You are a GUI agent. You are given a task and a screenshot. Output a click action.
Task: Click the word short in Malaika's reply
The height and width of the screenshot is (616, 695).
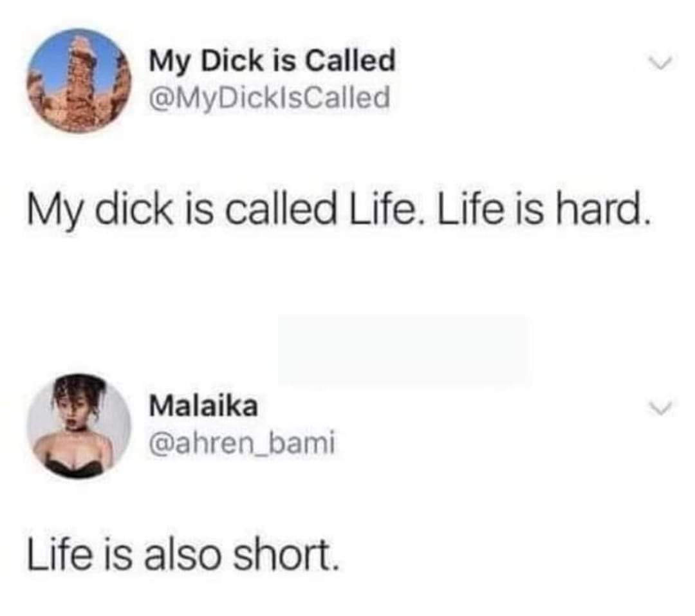click(286, 554)
